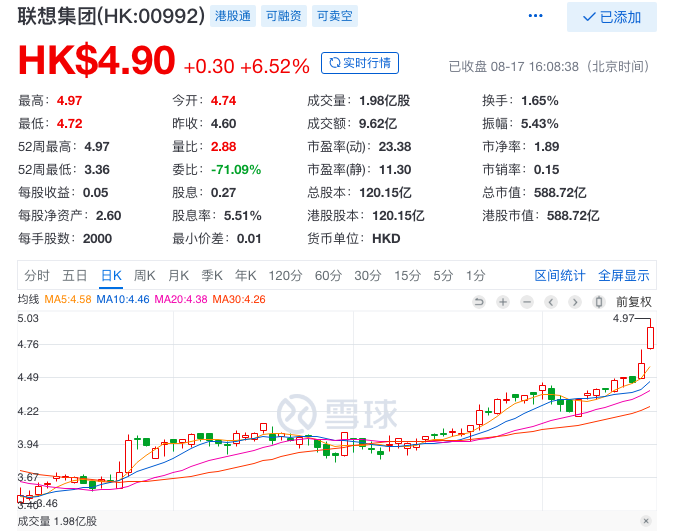Click the 52周最低 3.36 value

pos(97,169)
